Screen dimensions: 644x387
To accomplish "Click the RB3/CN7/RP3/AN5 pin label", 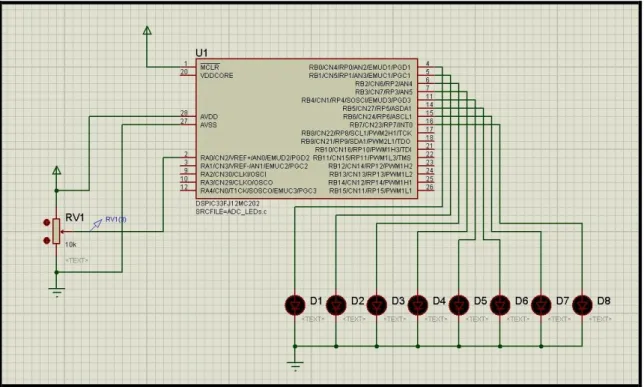I will point(384,92).
